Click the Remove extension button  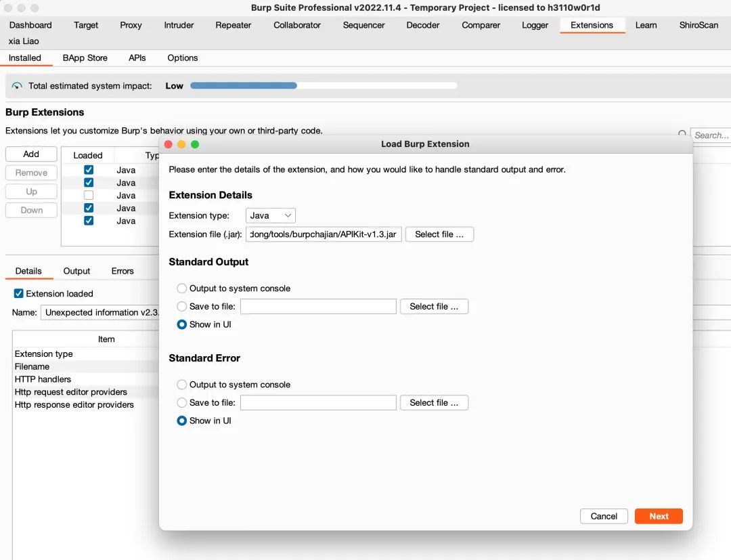tap(31, 173)
